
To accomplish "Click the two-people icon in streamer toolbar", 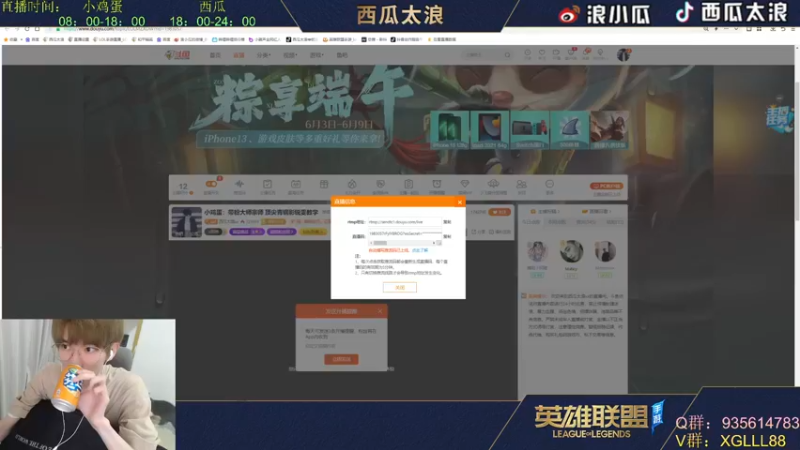I will [x=521, y=184].
